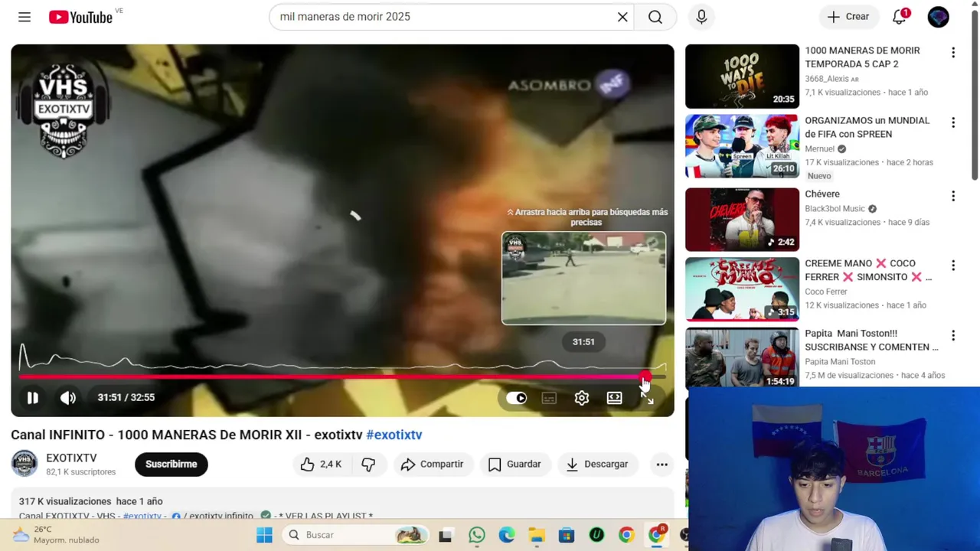Open options for the CREEME MANO video
980x551 pixels.
(x=953, y=266)
